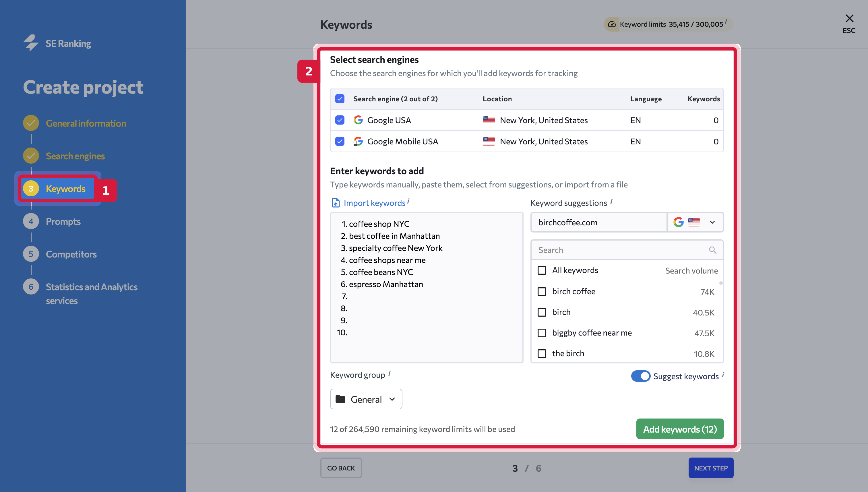Open the General keyword group dropdown
The height and width of the screenshot is (492, 868).
coord(366,399)
